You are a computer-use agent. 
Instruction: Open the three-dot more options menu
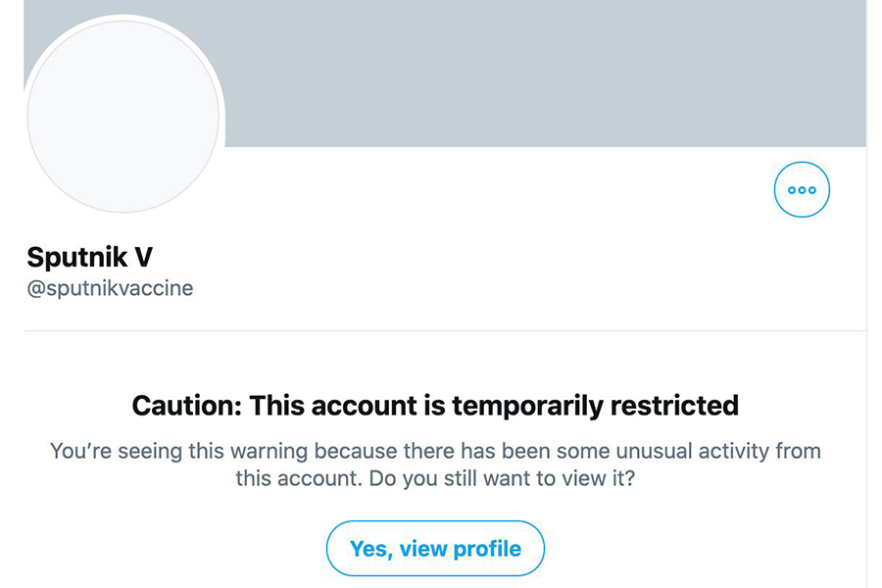click(802, 190)
